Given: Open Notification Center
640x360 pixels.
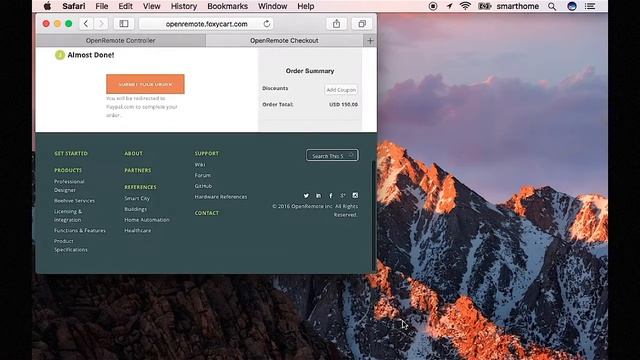Looking at the screenshot, I should click(590, 6).
